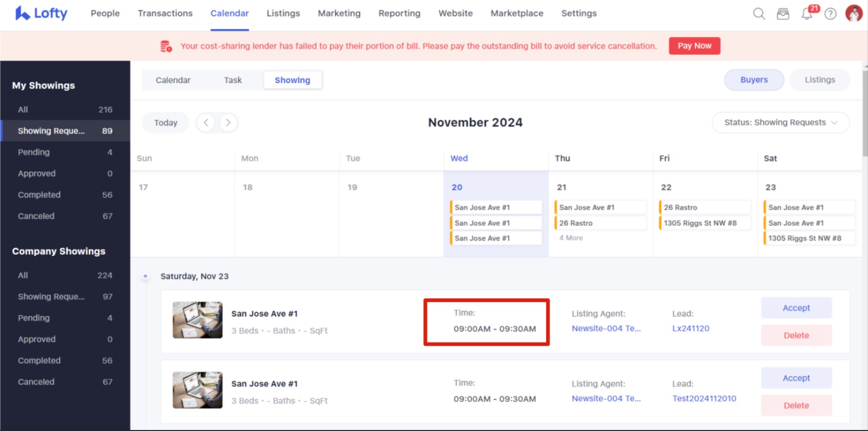Image resolution: width=868 pixels, height=431 pixels.
Task: Select My Showings Completed filter
Action: (x=65, y=195)
